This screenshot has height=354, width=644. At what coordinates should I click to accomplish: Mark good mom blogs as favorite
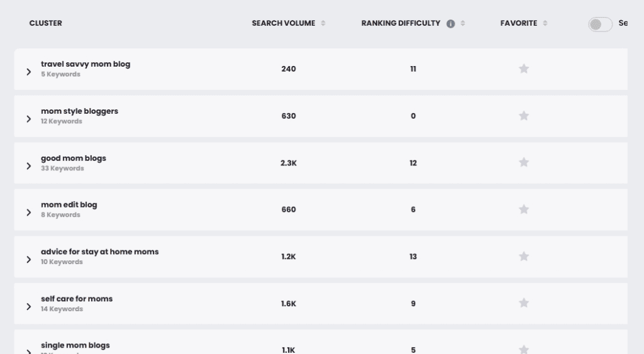coord(524,163)
